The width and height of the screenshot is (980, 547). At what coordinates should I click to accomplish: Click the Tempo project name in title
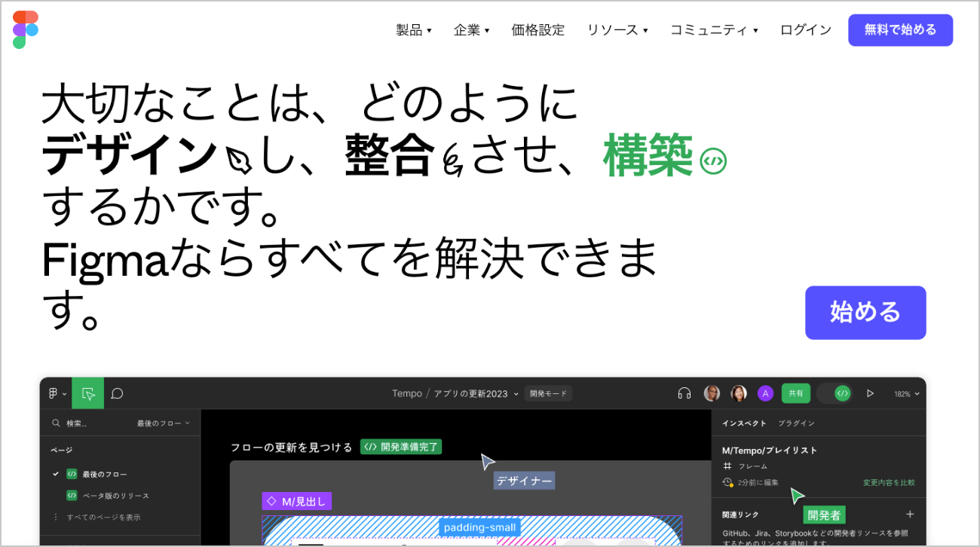[x=407, y=393]
